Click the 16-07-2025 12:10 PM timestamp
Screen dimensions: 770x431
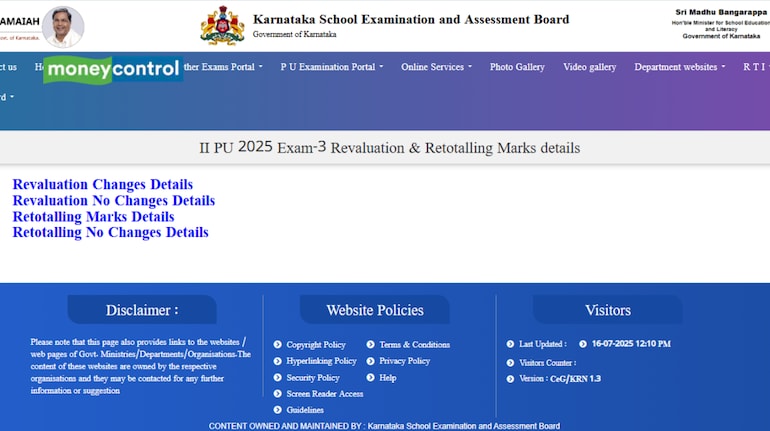631,344
